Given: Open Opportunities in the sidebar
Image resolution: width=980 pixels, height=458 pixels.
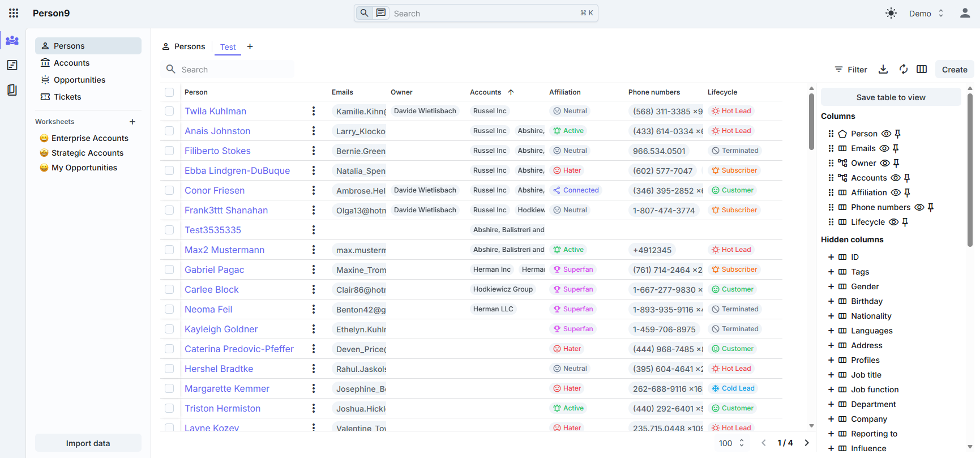Looking at the screenshot, I should [x=79, y=80].
